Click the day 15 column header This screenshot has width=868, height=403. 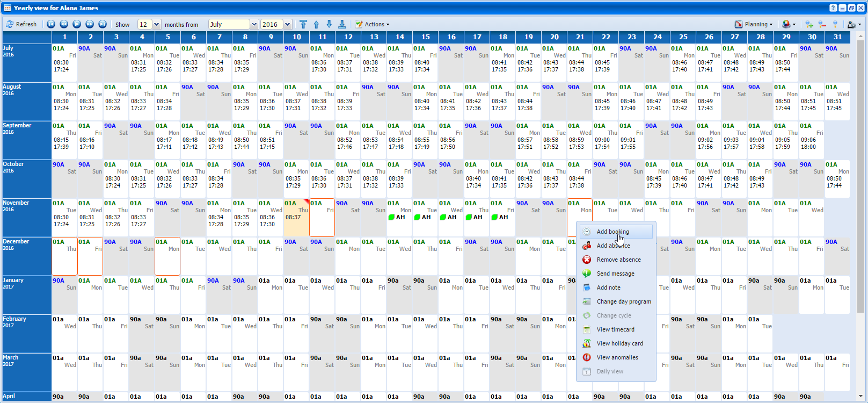[426, 37]
